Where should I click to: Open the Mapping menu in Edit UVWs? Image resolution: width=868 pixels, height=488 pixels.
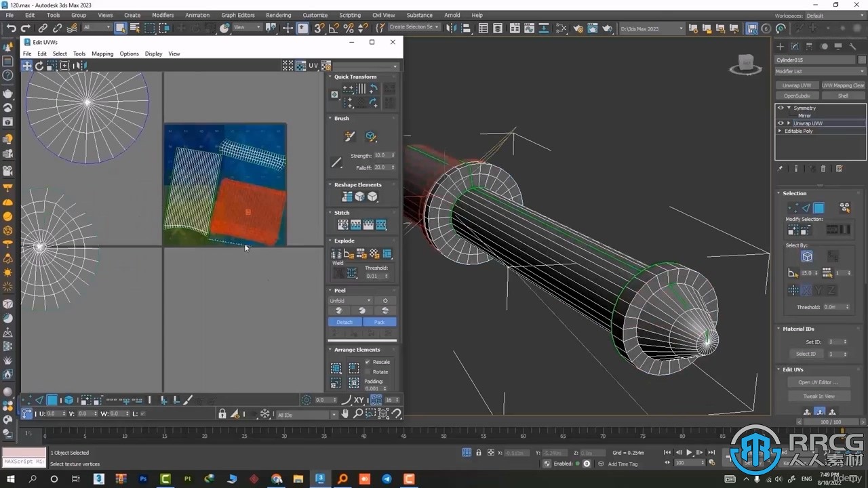coord(102,54)
